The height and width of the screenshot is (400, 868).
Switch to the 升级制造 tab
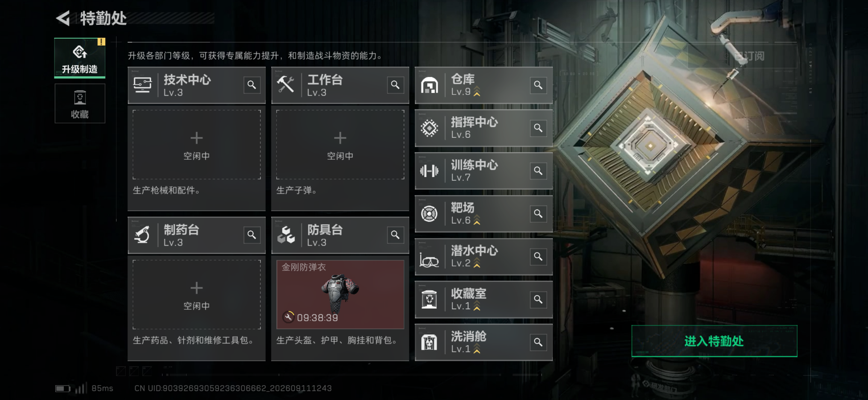[80, 58]
